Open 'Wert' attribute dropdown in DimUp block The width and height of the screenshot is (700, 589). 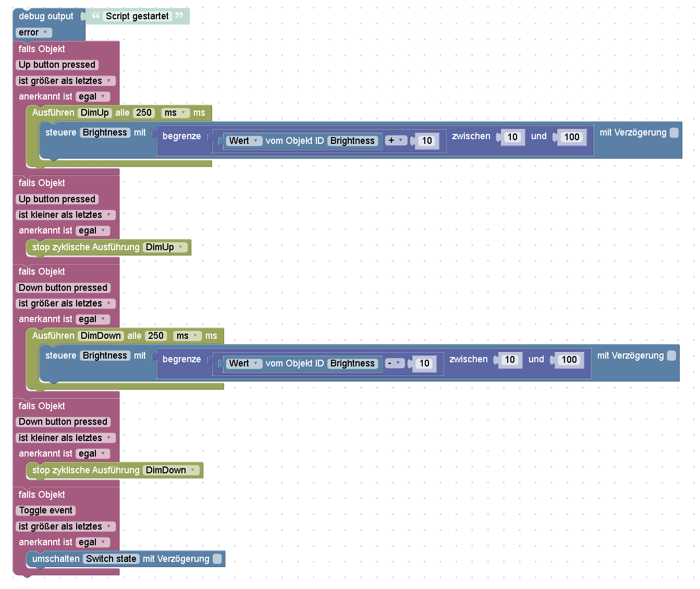click(244, 141)
